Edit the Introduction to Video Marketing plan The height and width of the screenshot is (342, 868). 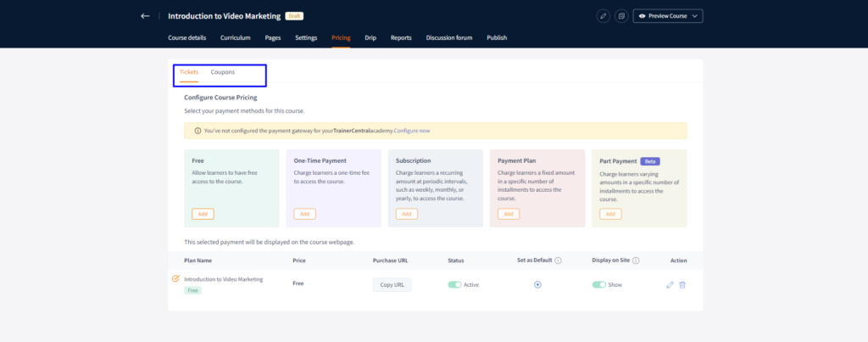670,285
